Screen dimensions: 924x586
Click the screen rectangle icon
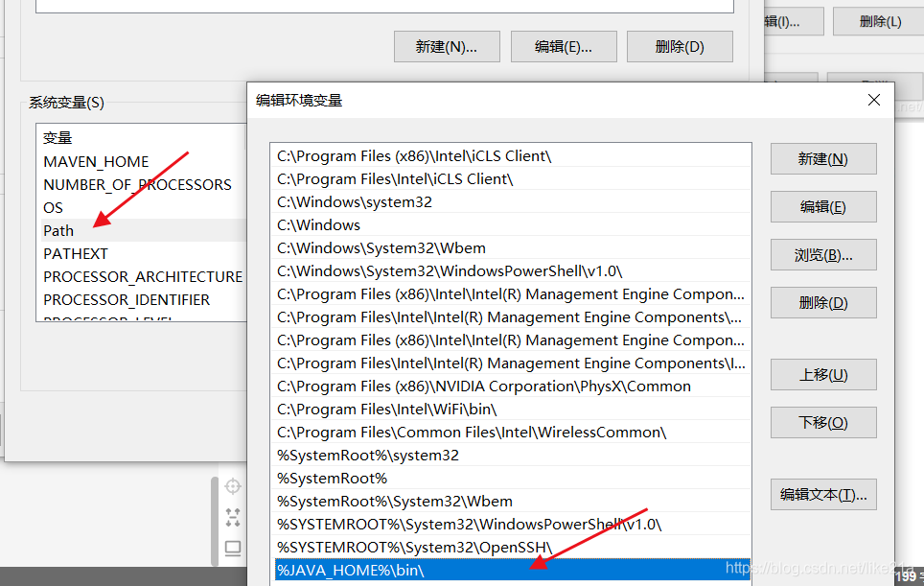tap(233, 549)
